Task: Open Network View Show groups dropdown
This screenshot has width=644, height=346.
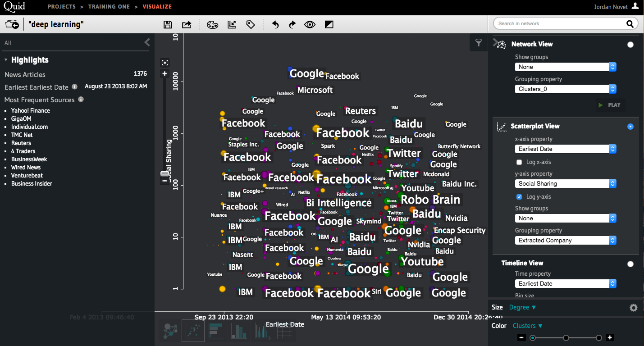Action: pos(566,67)
